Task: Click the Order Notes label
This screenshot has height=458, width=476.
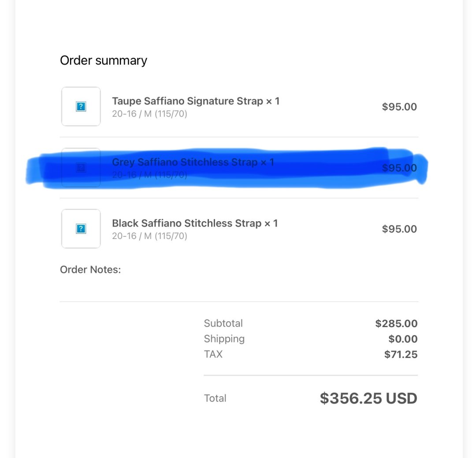Action: click(x=90, y=270)
